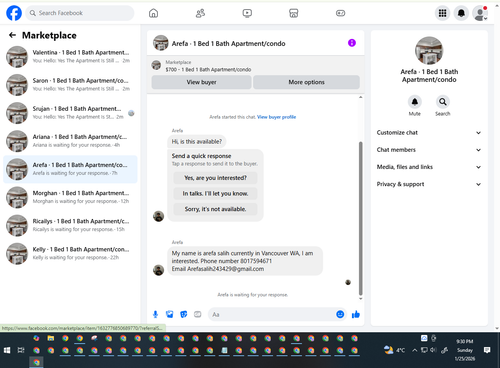Open Kelly's apartment conversation
This screenshot has width=500, height=368.
tap(70, 253)
